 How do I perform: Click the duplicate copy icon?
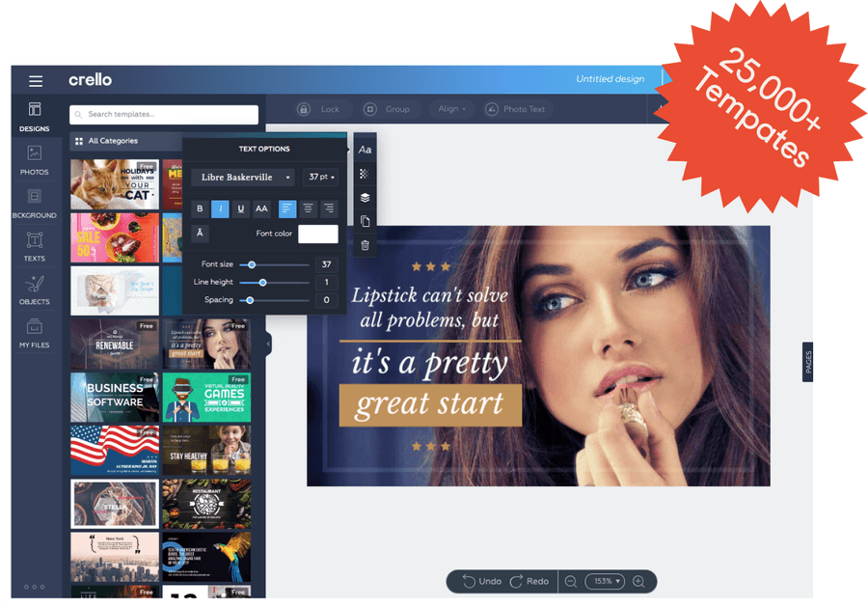point(365,221)
